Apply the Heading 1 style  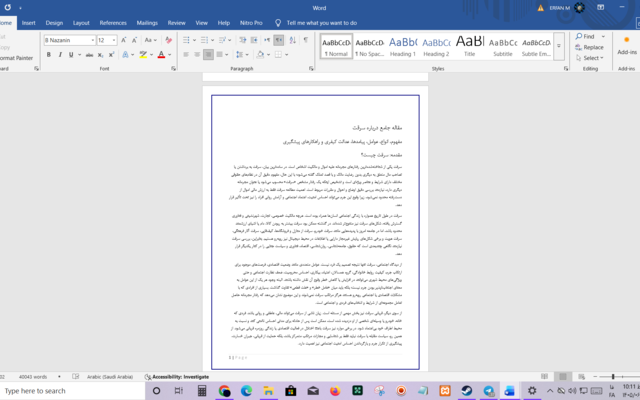coord(402,47)
